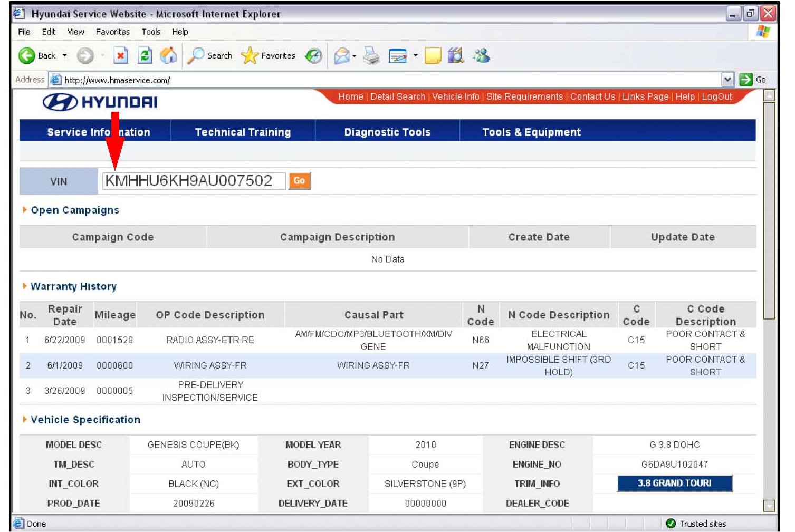Click the 3.8 GRAND TOURI trim button
This screenshot has width=795, height=532.
pos(674,483)
